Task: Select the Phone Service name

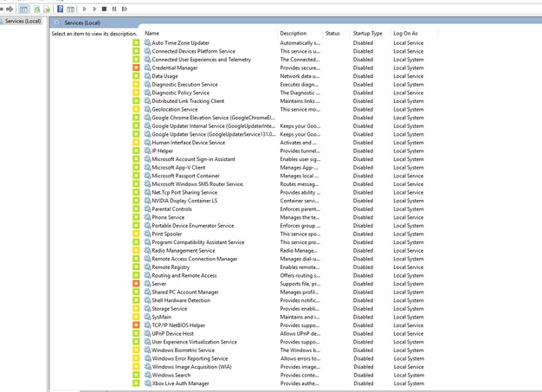Action: [168, 217]
